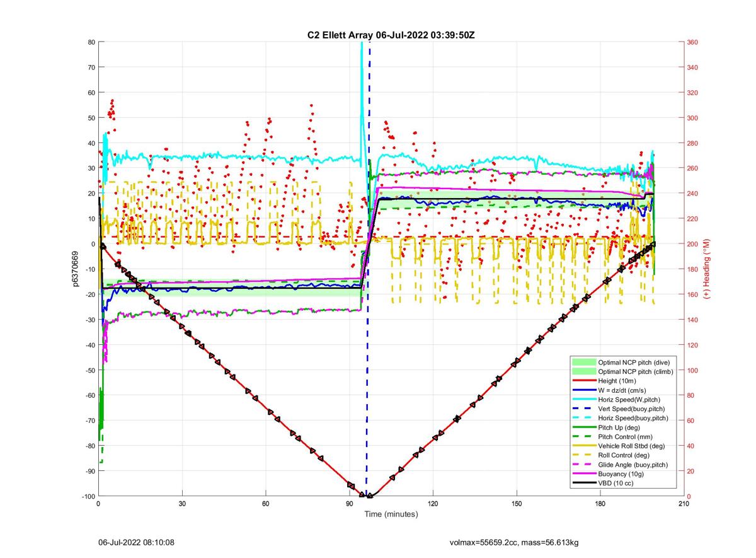Click left axis tick label '50'
756x558 pixels.
91,118
